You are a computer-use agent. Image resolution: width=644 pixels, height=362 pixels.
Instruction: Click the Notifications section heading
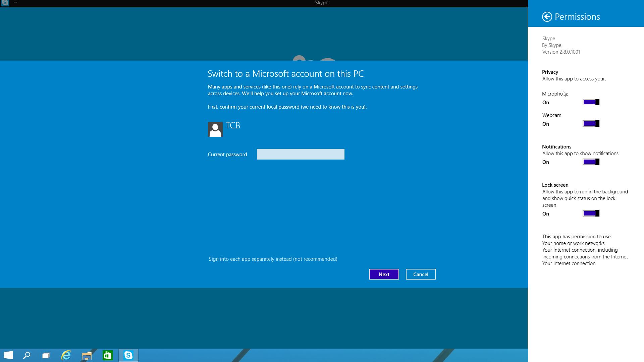tap(557, 147)
